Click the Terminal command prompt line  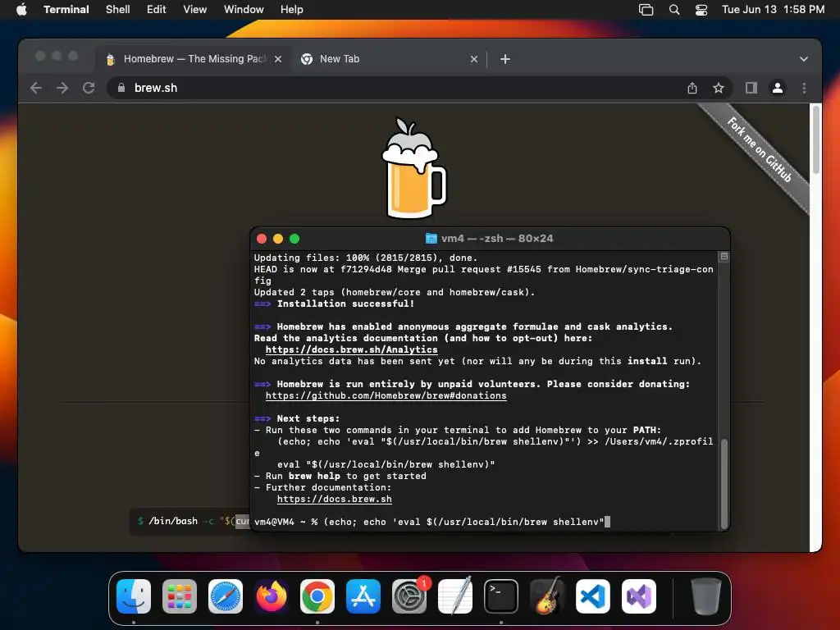pos(431,522)
